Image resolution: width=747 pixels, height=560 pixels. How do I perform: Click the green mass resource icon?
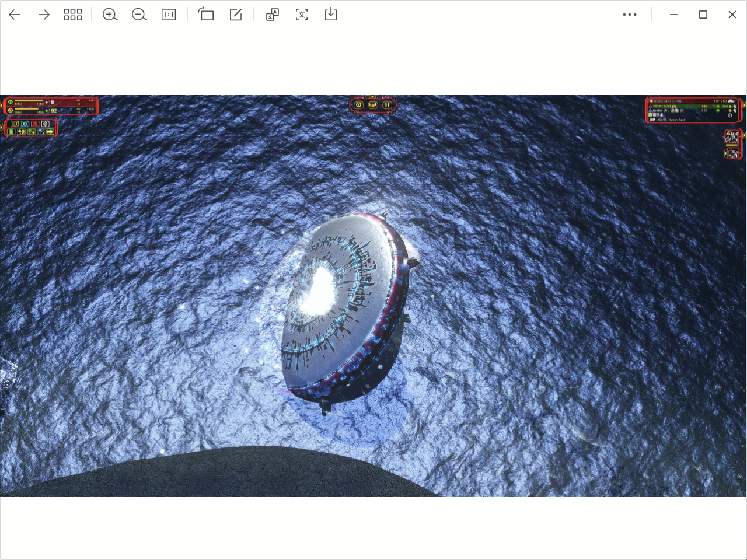tap(11, 102)
